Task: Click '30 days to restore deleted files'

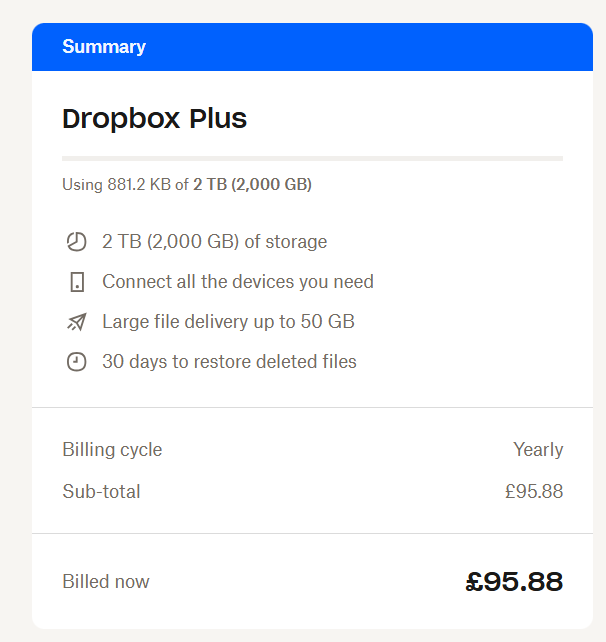Action: pyautogui.click(x=229, y=362)
